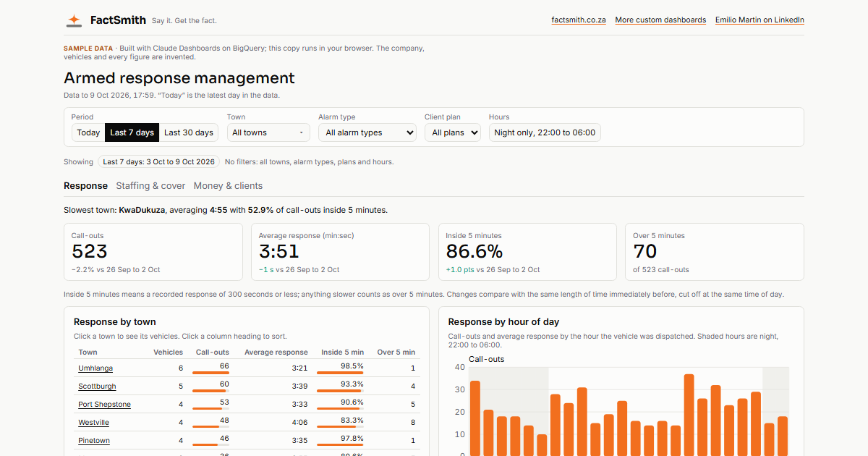Screen dimensions: 868x456
Task: Switch to the Response tab
Action: coord(85,186)
